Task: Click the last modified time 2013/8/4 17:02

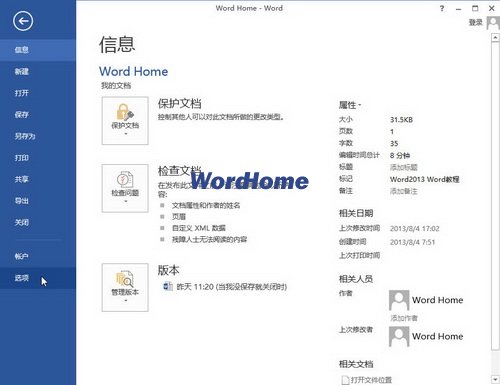Action: [x=415, y=229]
